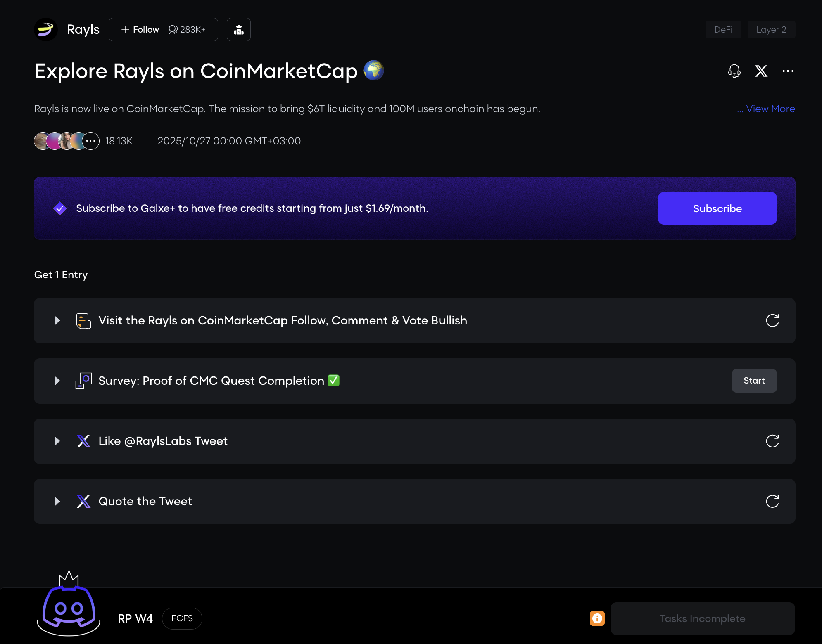Refresh the Like @RaylsLabs Tweet task
Viewport: 822px width, 644px height.
(x=772, y=441)
